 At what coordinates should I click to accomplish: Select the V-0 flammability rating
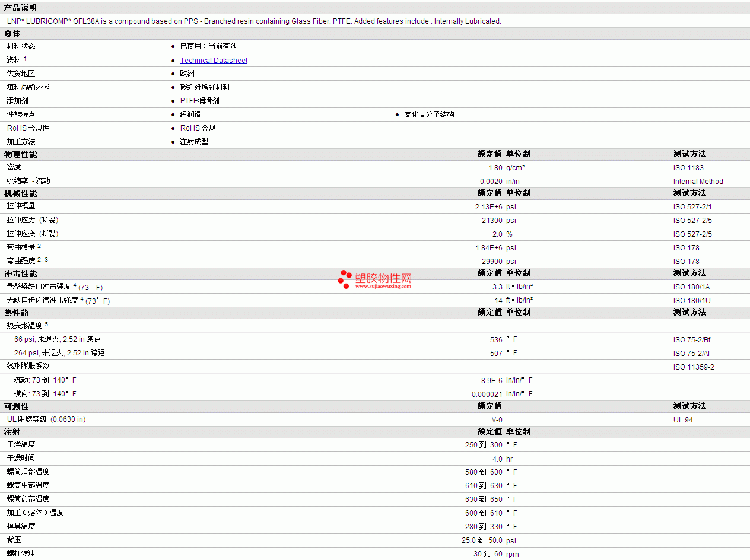coord(497,420)
